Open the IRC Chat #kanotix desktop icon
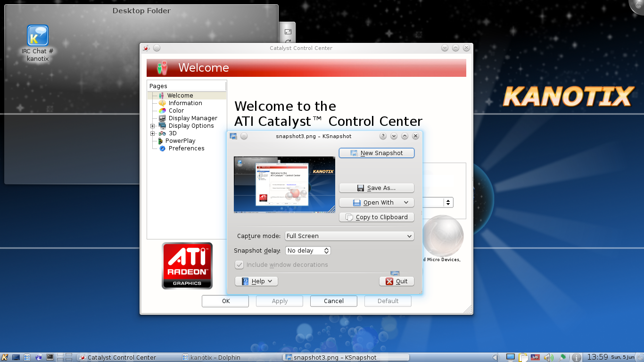Image resolution: width=644 pixels, height=362 pixels. pos(38,42)
